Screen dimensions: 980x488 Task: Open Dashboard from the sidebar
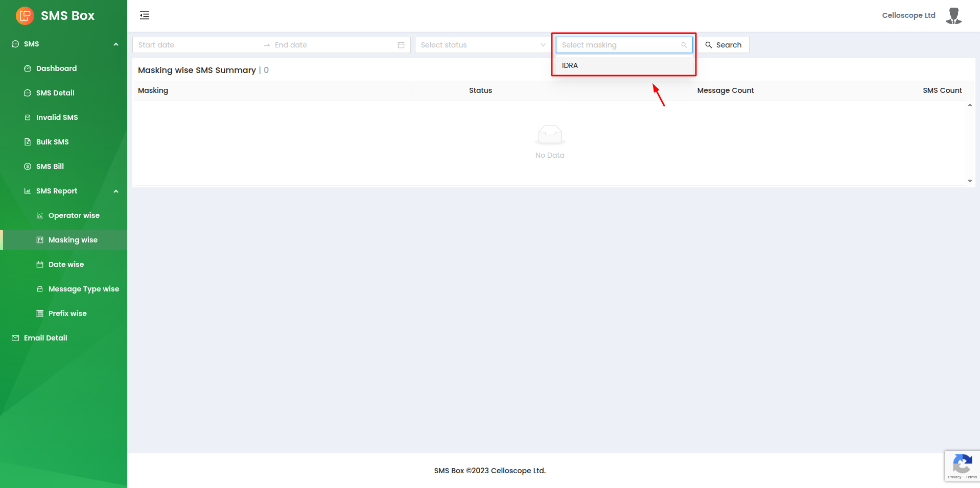pyautogui.click(x=56, y=68)
